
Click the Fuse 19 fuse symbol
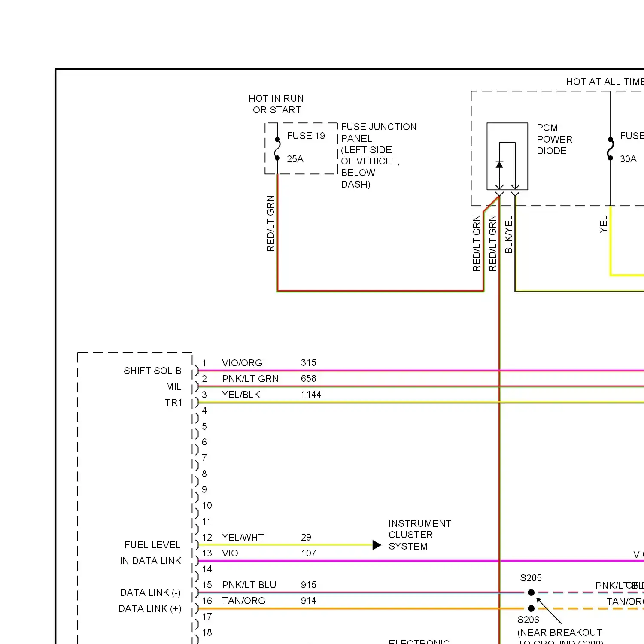(x=277, y=149)
